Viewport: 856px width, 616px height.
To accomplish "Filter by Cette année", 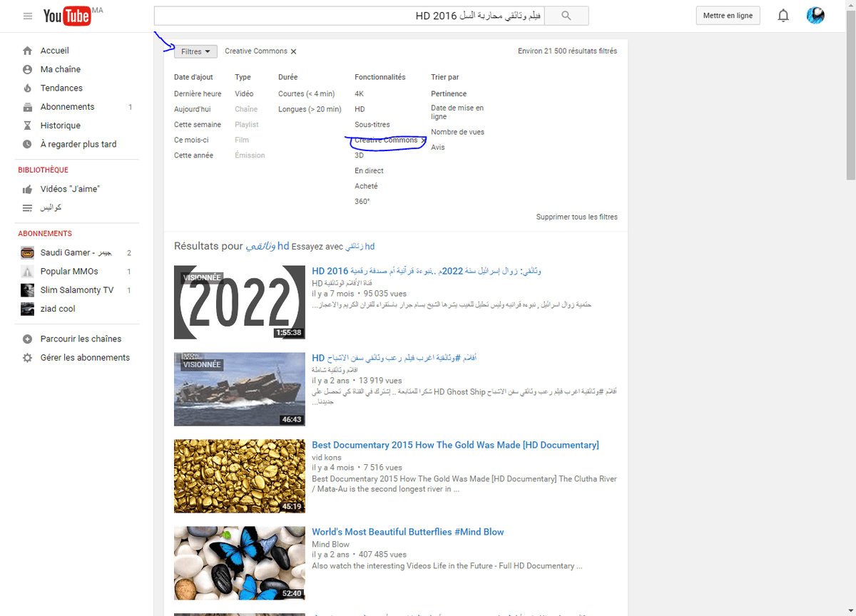I will 193,155.
